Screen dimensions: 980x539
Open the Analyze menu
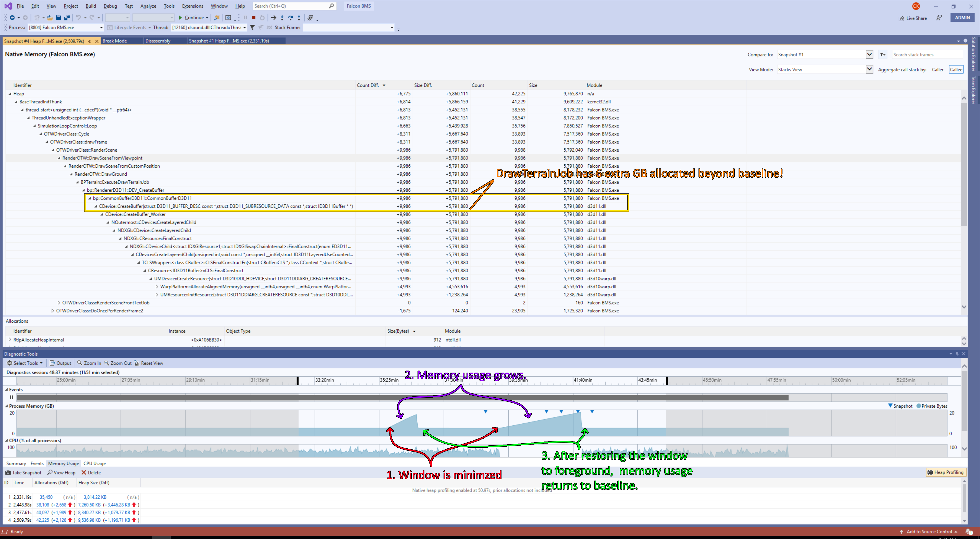click(148, 6)
